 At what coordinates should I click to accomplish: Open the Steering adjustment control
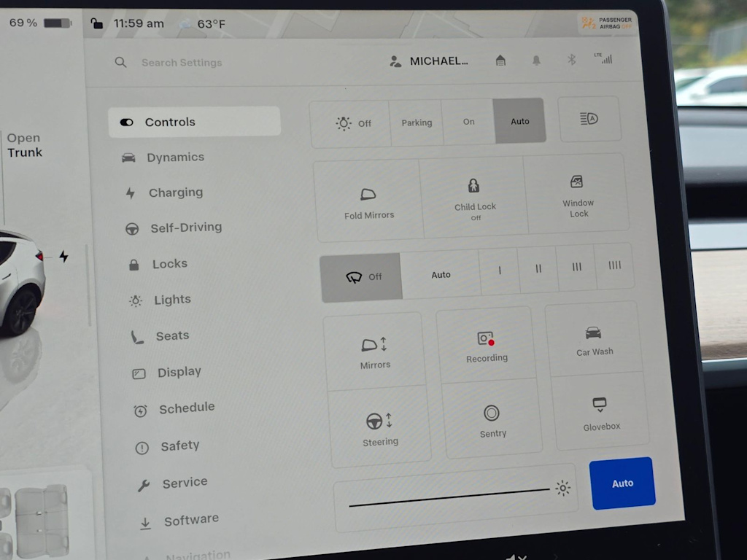[379, 428]
